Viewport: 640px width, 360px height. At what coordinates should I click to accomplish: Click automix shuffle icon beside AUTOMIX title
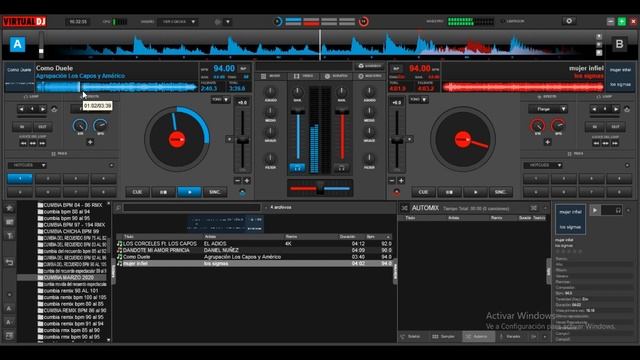(404, 208)
